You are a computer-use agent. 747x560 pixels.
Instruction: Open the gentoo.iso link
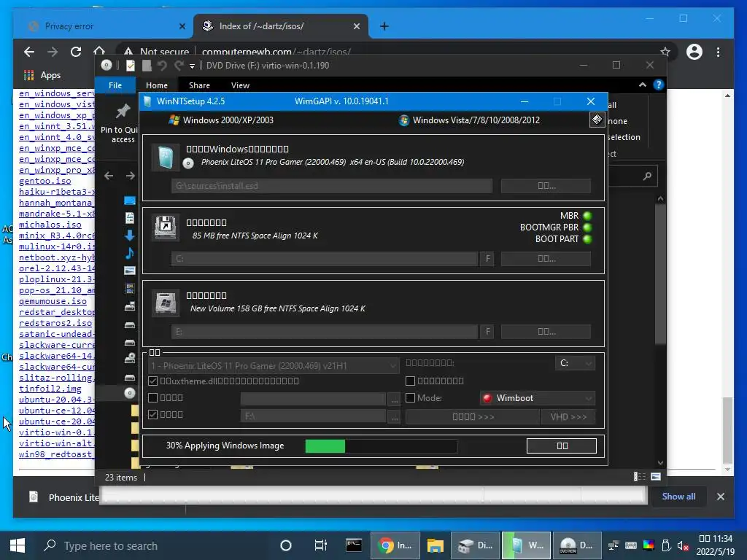tap(44, 181)
